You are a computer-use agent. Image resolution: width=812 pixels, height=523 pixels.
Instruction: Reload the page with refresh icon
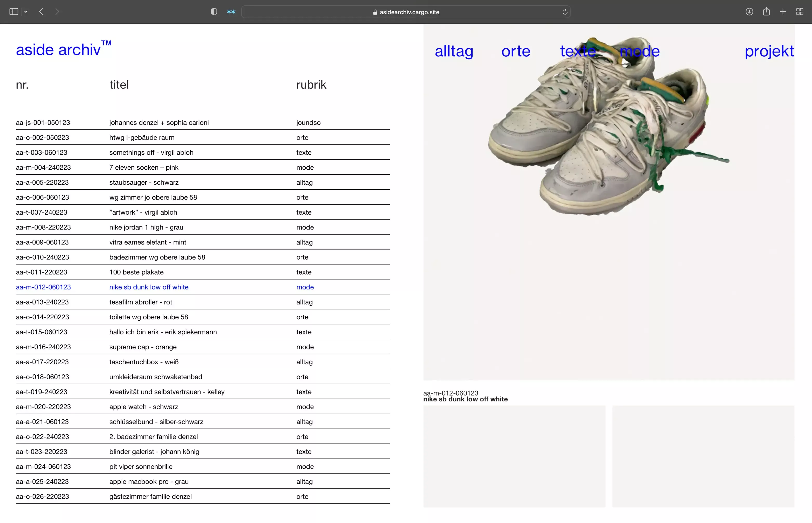pyautogui.click(x=565, y=12)
